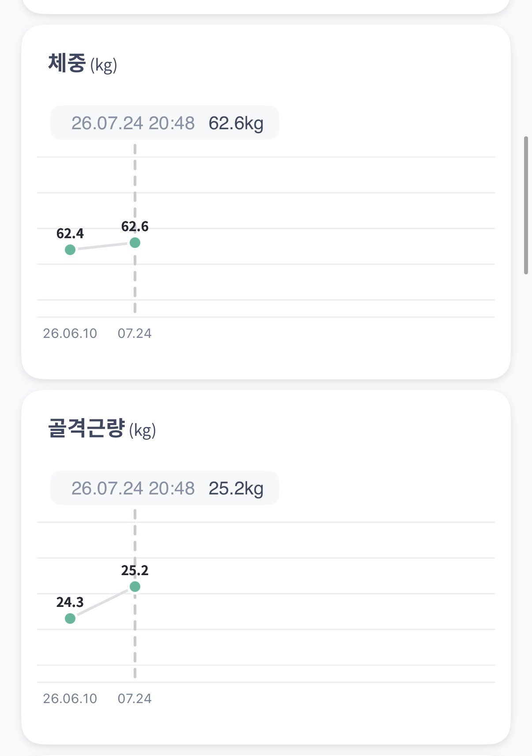Click the line segment connecting weight points
532x756 pixels.
click(102, 246)
